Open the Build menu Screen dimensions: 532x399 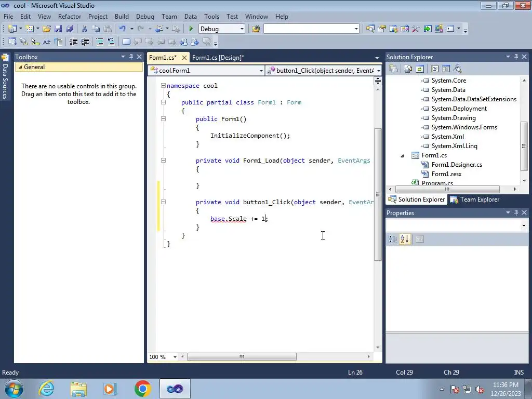122,16
